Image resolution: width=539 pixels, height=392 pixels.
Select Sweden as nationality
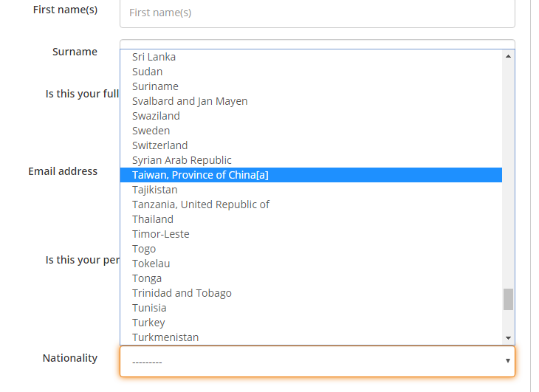coord(151,131)
